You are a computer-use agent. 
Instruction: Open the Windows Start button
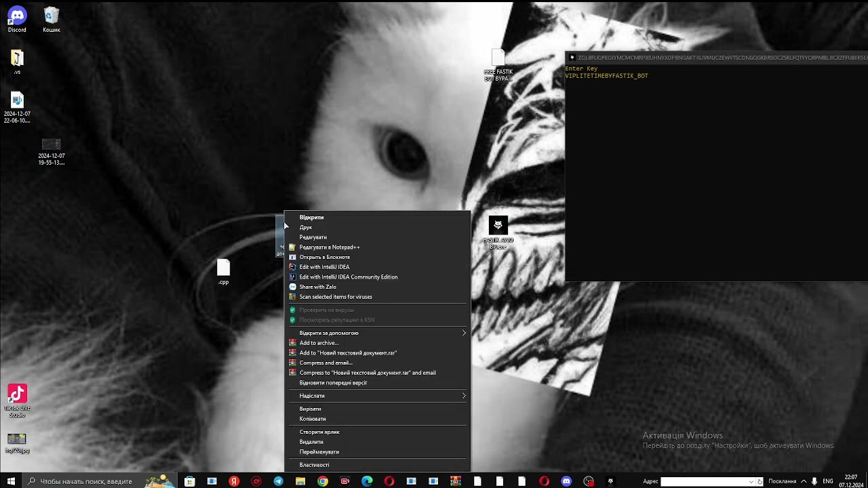11,481
